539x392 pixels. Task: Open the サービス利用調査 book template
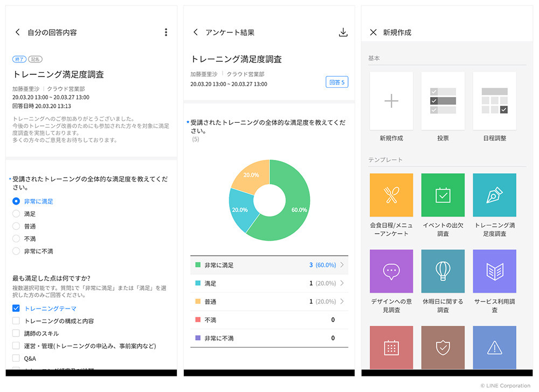tap(494, 271)
